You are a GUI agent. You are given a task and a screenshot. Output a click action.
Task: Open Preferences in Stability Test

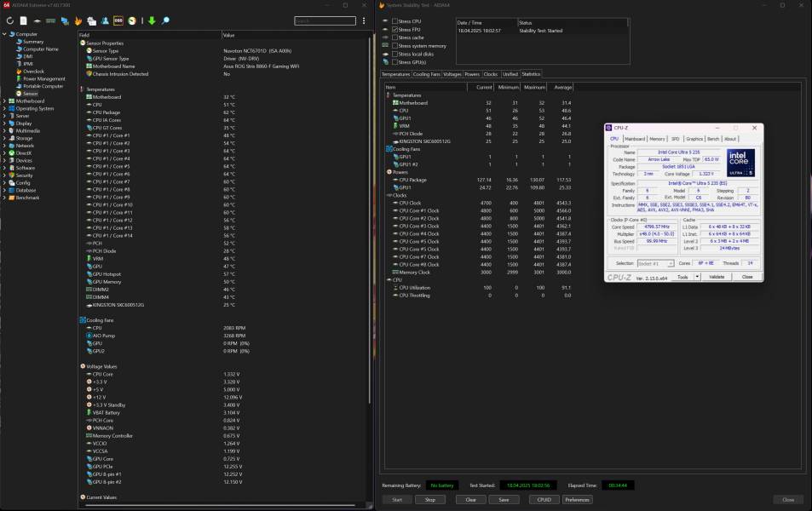point(578,500)
